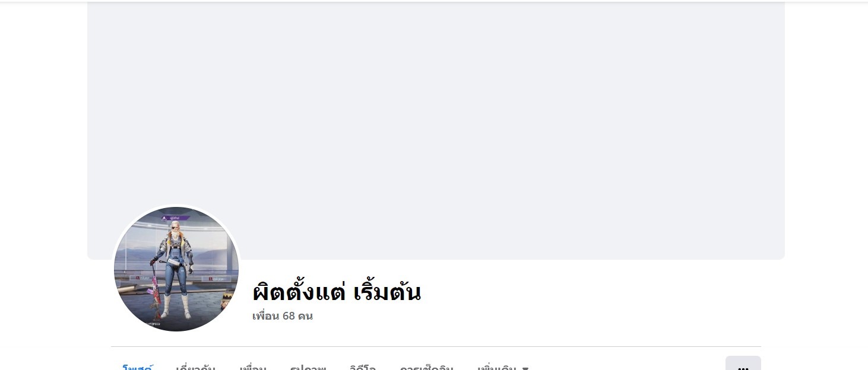Click the character's white boots in avatar
The image size is (868, 370).
(x=176, y=307)
